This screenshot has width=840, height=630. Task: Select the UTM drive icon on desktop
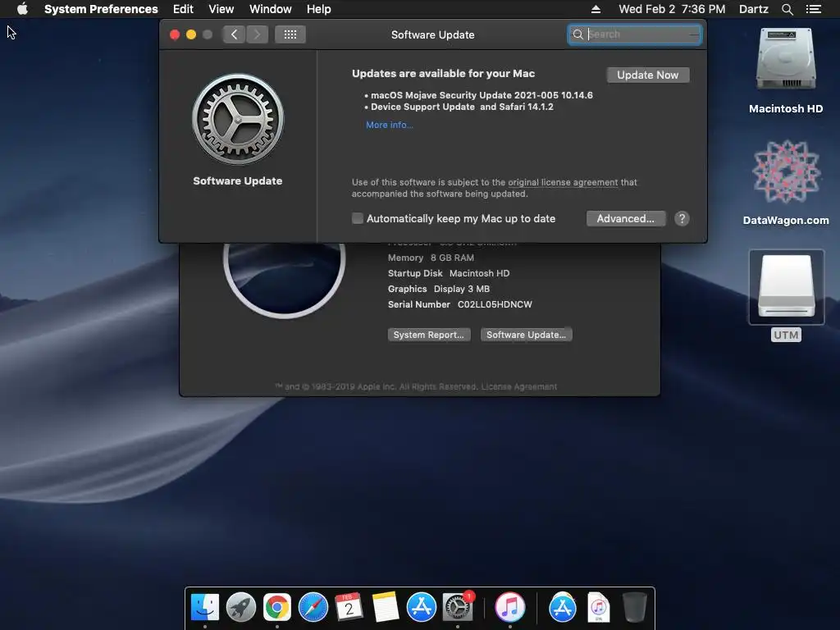(x=787, y=287)
